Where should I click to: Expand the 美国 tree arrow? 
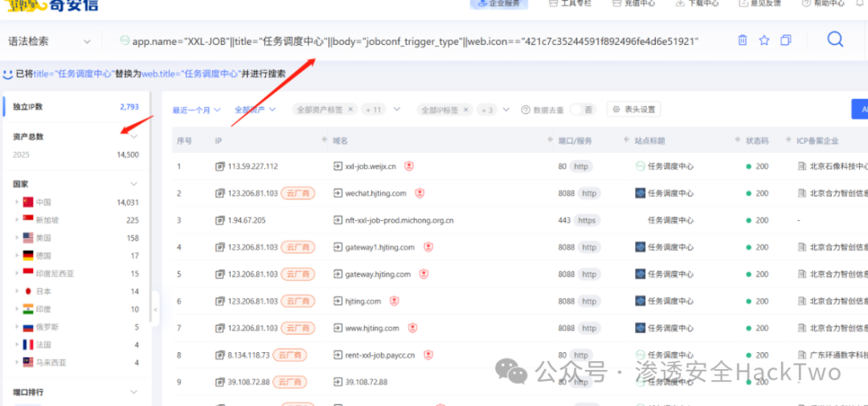(17, 238)
